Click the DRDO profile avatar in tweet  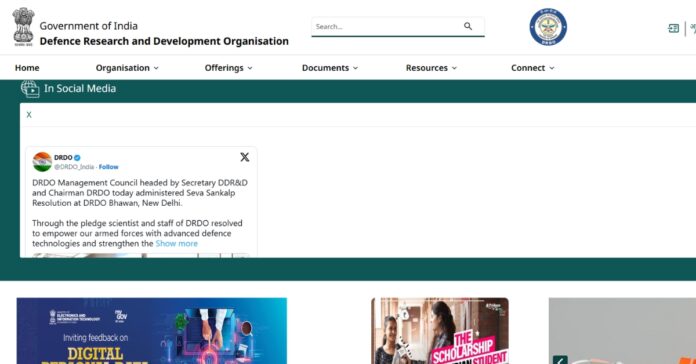point(42,162)
